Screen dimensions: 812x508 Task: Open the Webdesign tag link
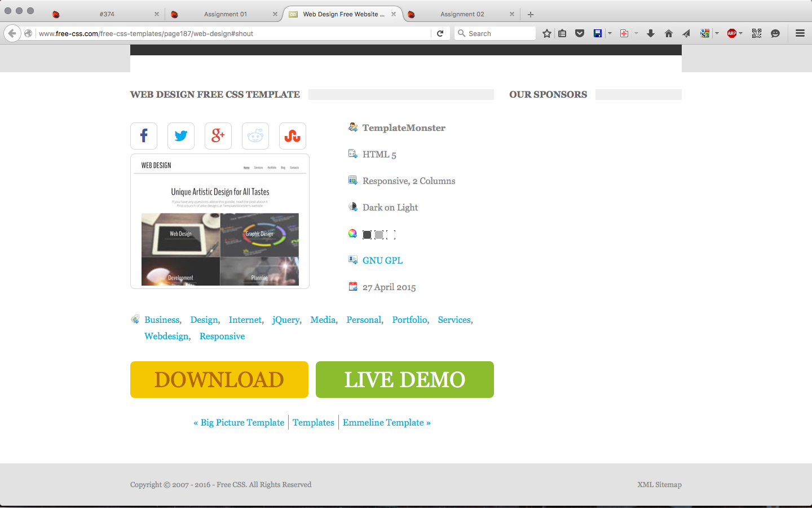click(166, 336)
